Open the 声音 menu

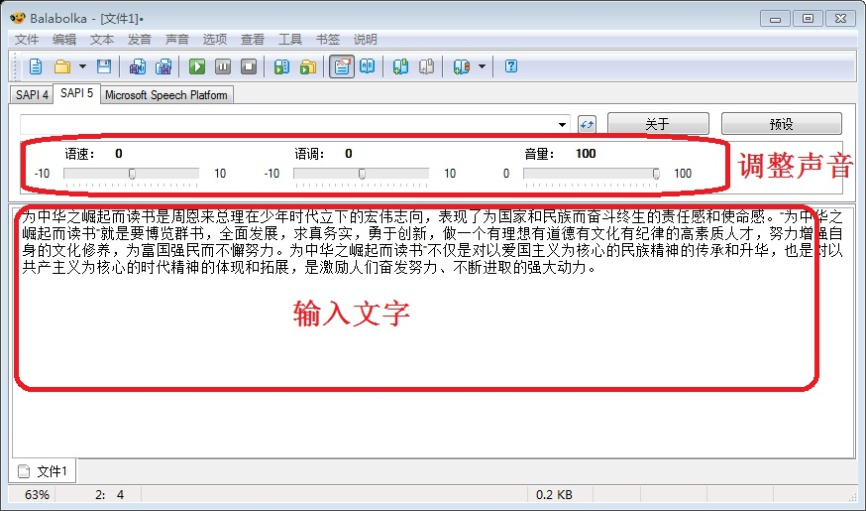coord(177,39)
